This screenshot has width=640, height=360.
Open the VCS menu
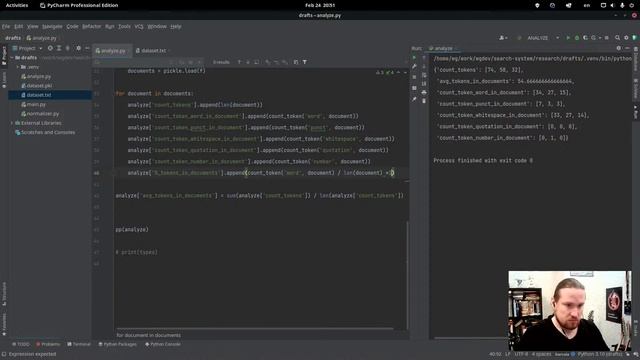tap(139, 27)
